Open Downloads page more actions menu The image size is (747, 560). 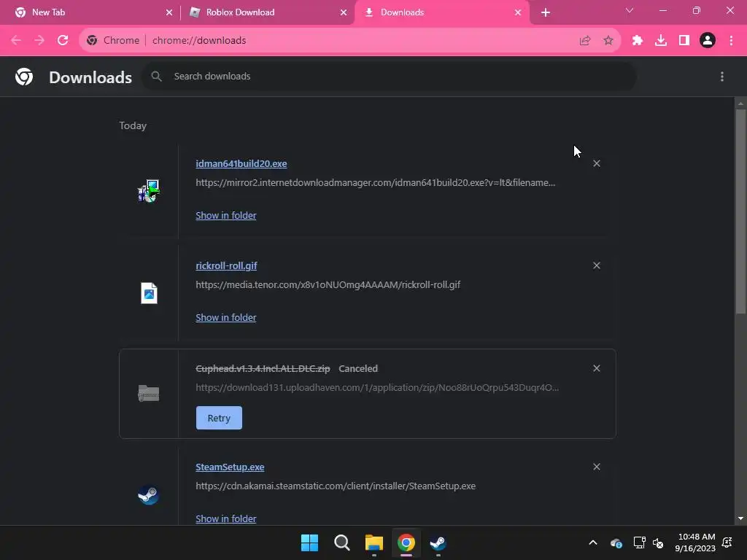pos(722,77)
